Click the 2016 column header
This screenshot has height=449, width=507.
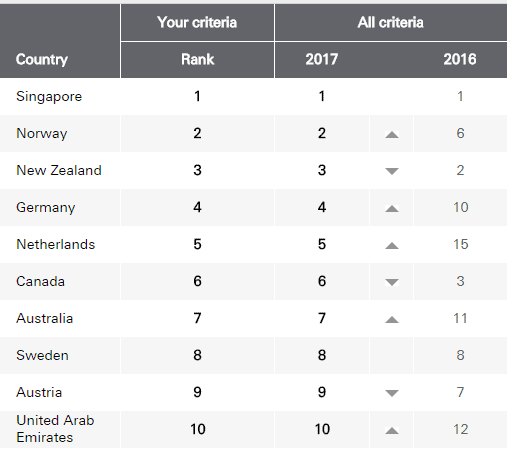click(460, 59)
